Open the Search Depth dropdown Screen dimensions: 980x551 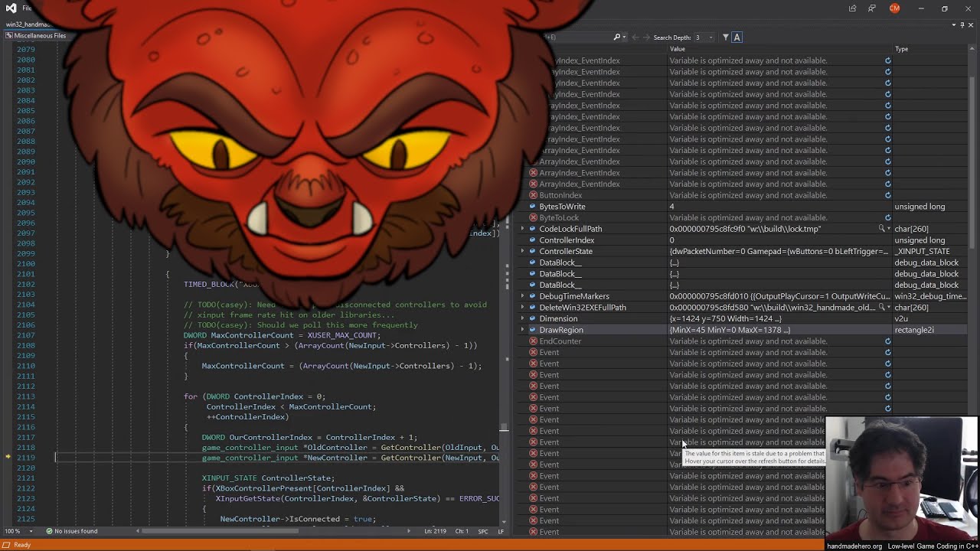[710, 37]
